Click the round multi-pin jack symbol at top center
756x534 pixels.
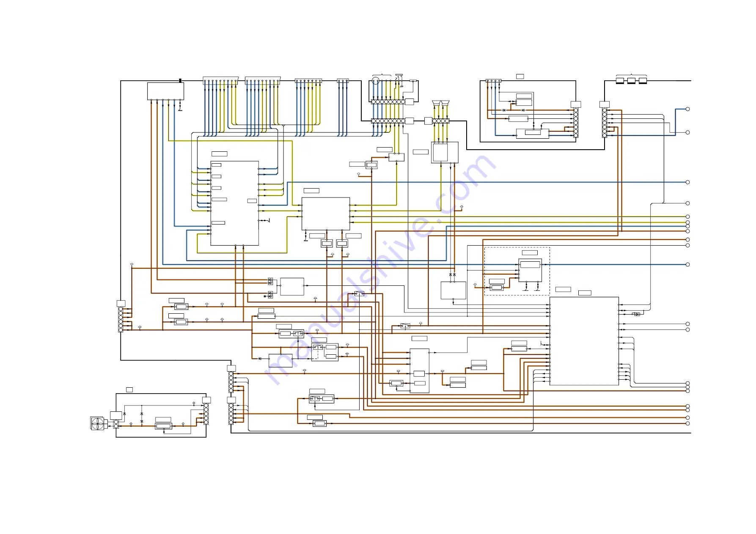375,81
